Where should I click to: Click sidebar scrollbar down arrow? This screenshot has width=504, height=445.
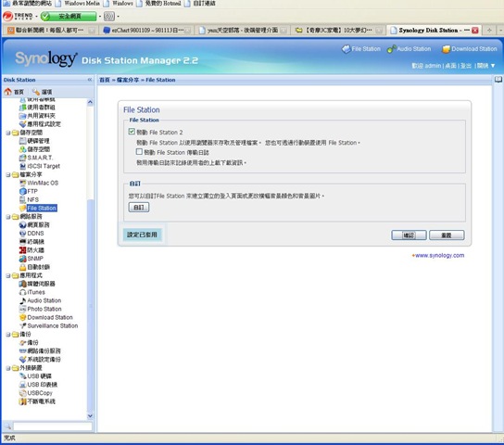pyautogui.click(x=90, y=415)
